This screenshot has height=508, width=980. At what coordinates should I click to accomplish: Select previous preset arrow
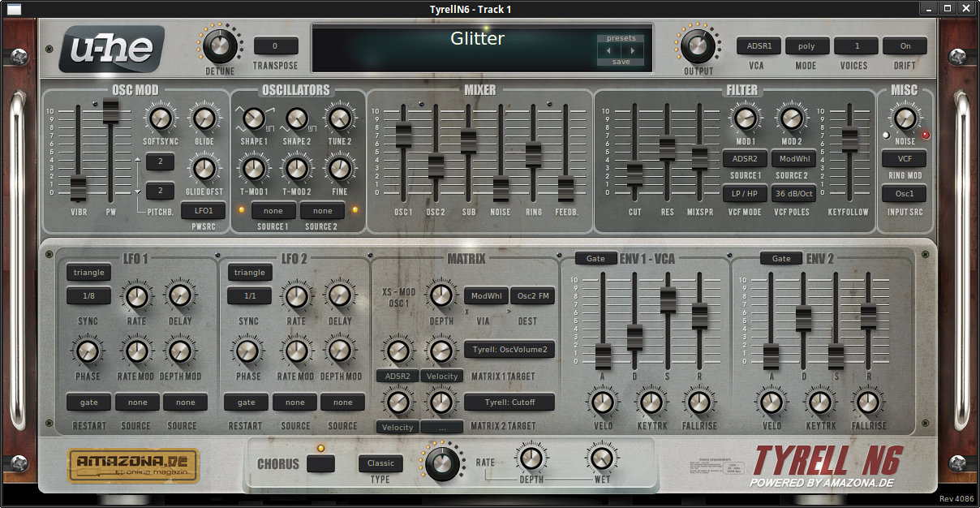608,50
